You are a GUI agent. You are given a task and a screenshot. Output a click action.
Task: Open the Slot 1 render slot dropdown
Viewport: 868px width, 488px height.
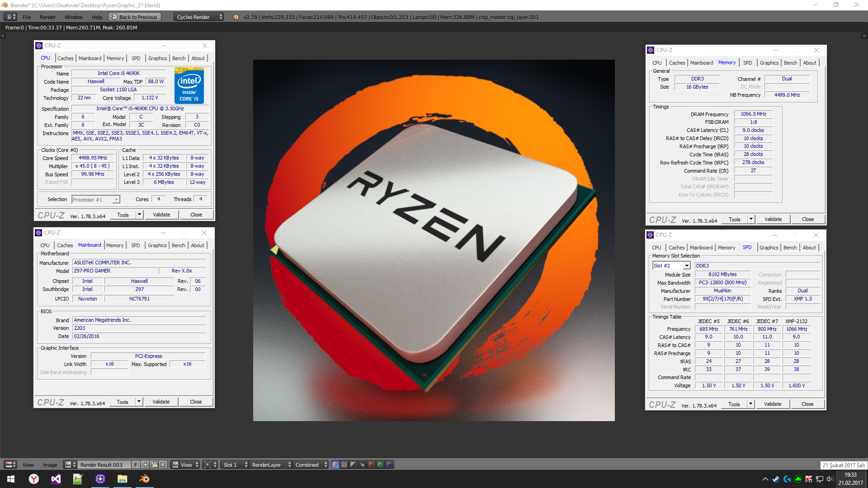tap(235, 465)
